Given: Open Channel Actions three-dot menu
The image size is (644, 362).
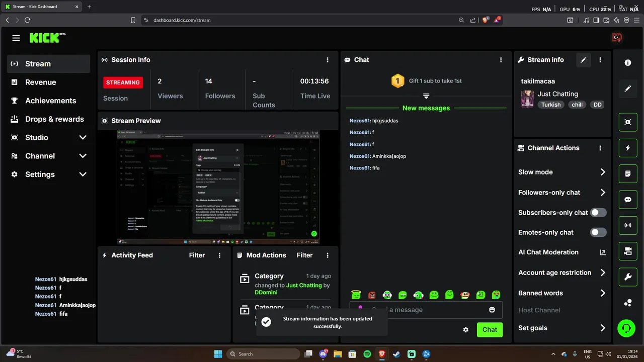Looking at the screenshot, I should (x=600, y=148).
